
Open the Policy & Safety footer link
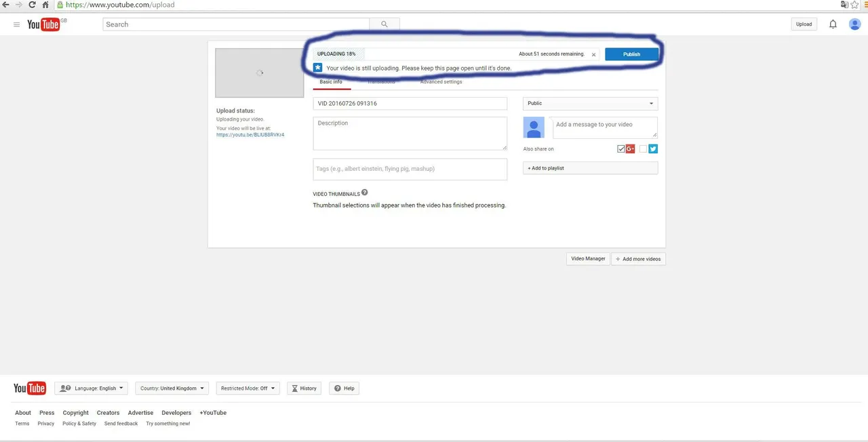point(79,424)
